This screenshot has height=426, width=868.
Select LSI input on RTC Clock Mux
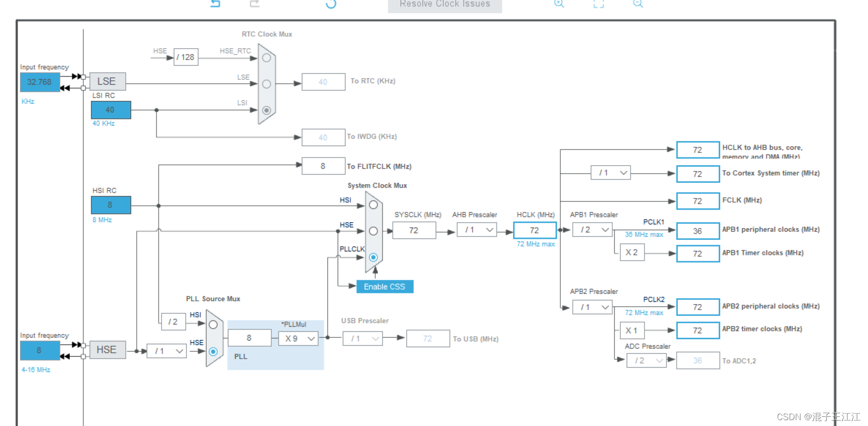tap(266, 110)
